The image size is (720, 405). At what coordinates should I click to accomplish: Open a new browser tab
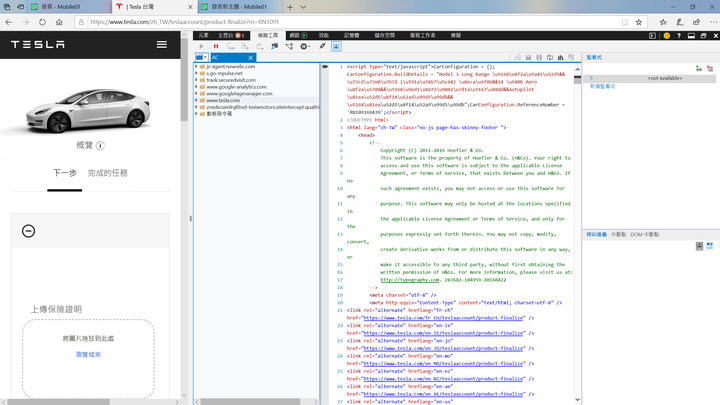(x=290, y=7)
